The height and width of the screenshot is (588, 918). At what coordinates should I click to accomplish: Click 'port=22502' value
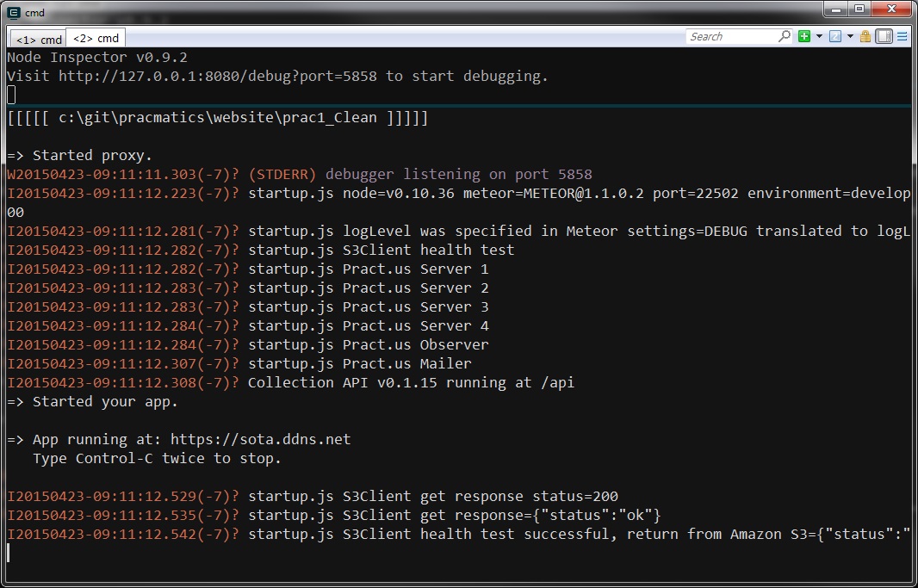pyautogui.click(x=696, y=193)
